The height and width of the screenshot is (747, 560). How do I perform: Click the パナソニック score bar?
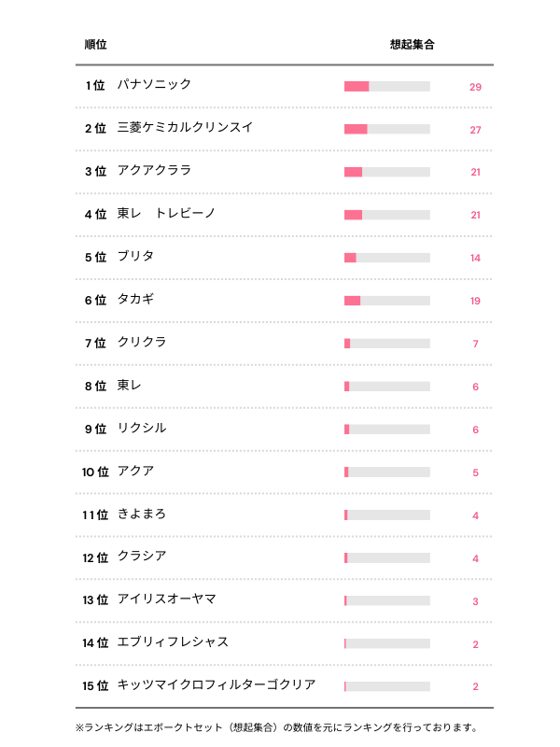(386, 87)
